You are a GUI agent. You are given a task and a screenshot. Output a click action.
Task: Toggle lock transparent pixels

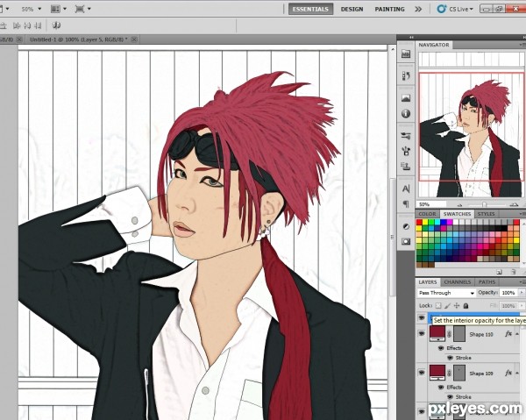[x=438, y=306]
